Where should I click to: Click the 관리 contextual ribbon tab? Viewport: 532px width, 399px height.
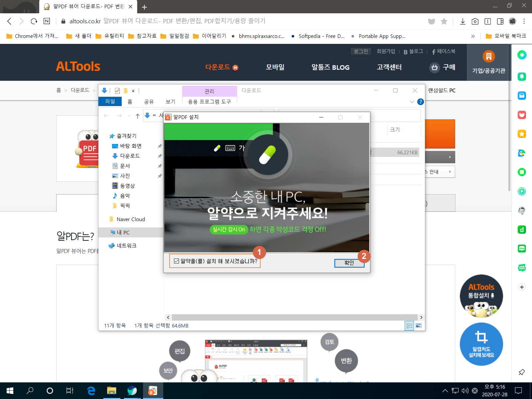click(209, 91)
